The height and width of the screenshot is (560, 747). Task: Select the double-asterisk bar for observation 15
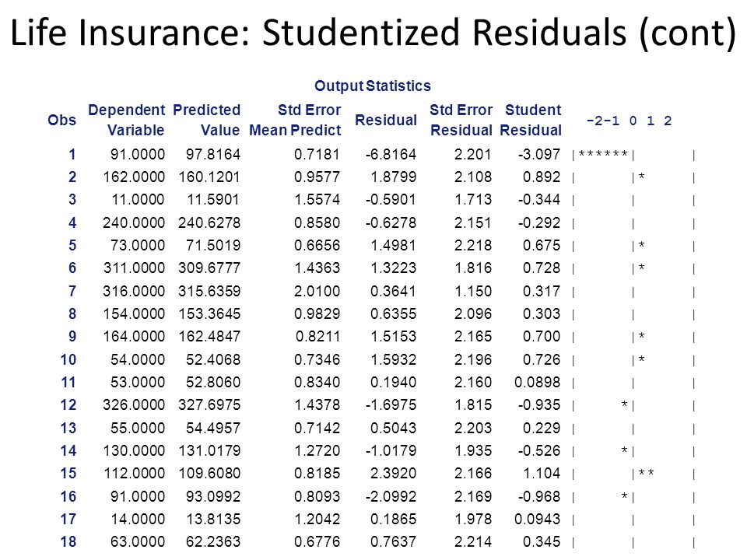coord(646,473)
